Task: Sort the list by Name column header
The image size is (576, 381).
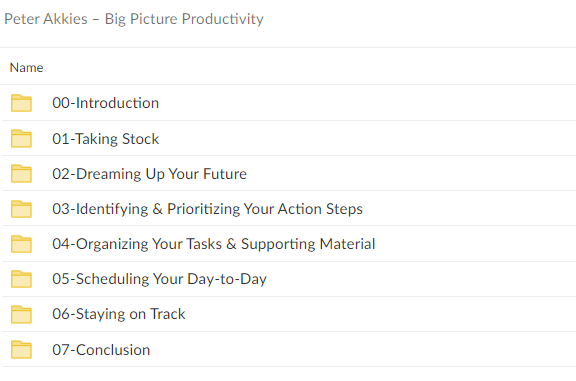Action: 26,68
